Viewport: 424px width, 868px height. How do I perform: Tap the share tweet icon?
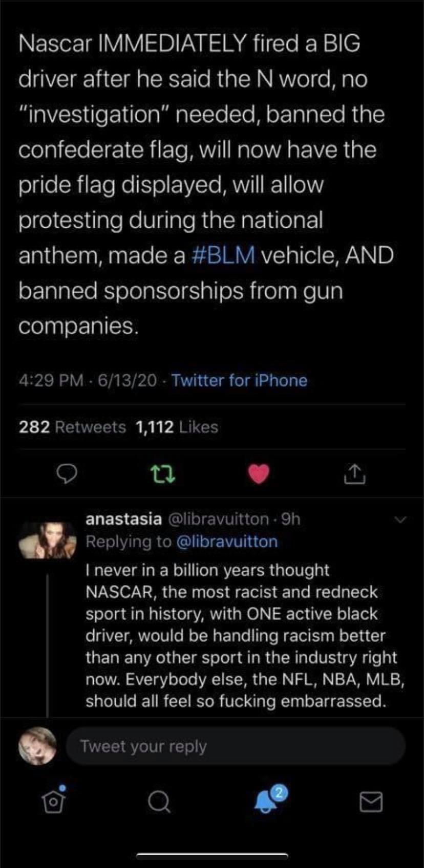[354, 474]
